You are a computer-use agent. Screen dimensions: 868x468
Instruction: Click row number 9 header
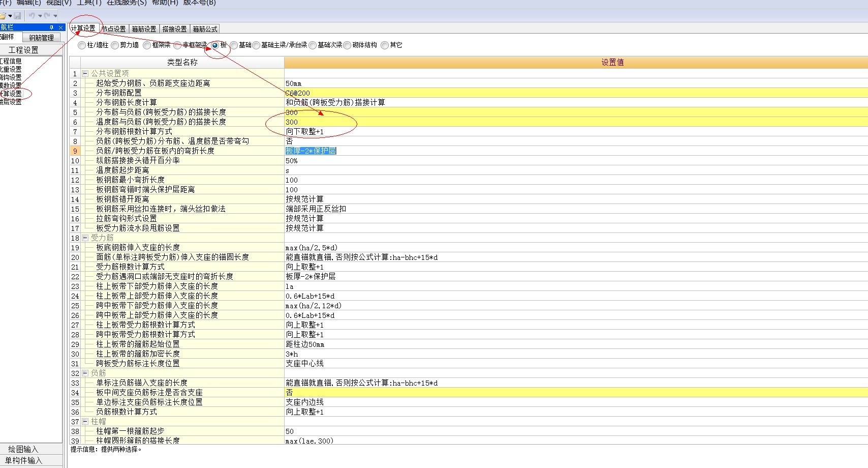[75, 151]
